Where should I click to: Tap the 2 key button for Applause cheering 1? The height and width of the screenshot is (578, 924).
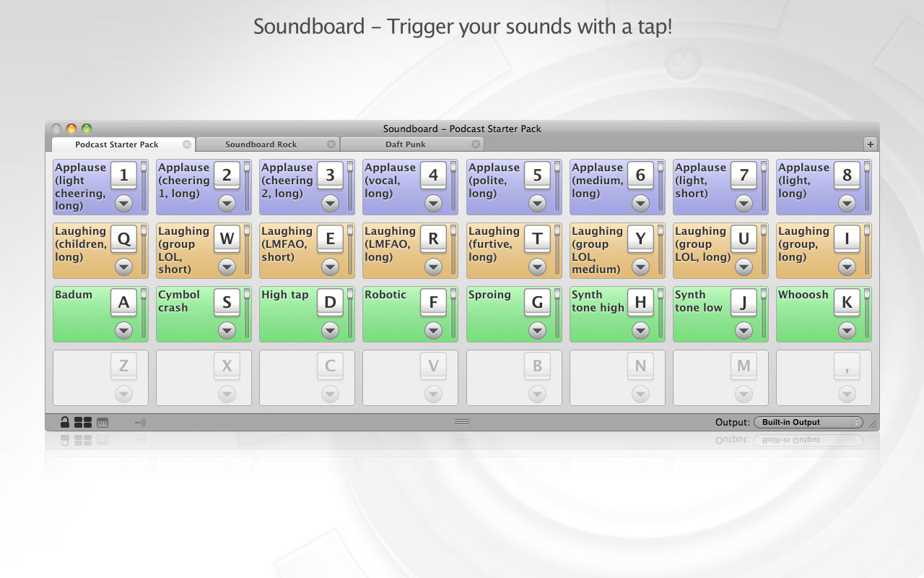(x=227, y=176)
